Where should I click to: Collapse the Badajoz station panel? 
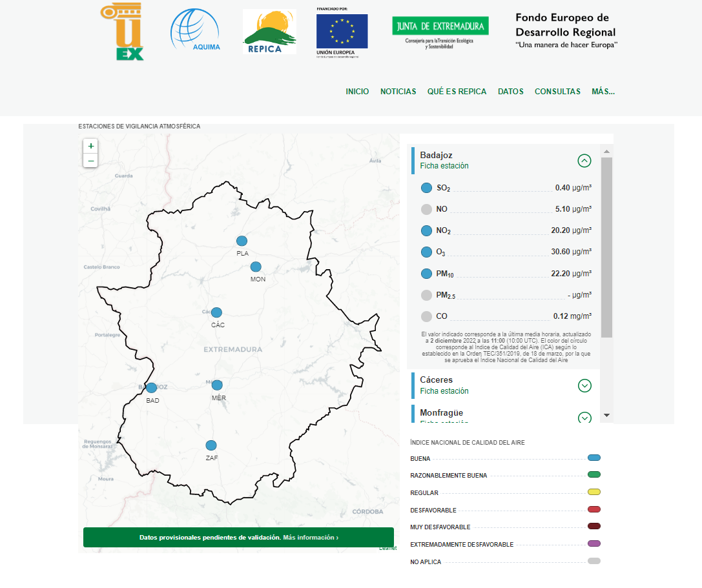point(584,161)
